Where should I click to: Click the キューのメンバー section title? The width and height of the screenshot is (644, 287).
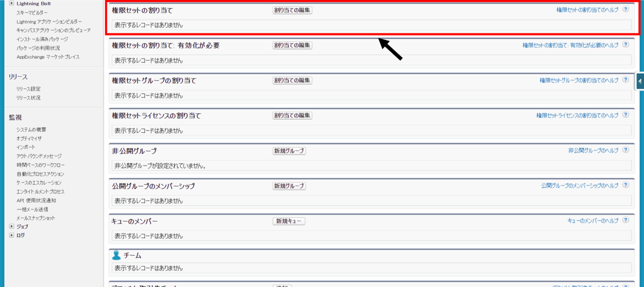point(135,221)
